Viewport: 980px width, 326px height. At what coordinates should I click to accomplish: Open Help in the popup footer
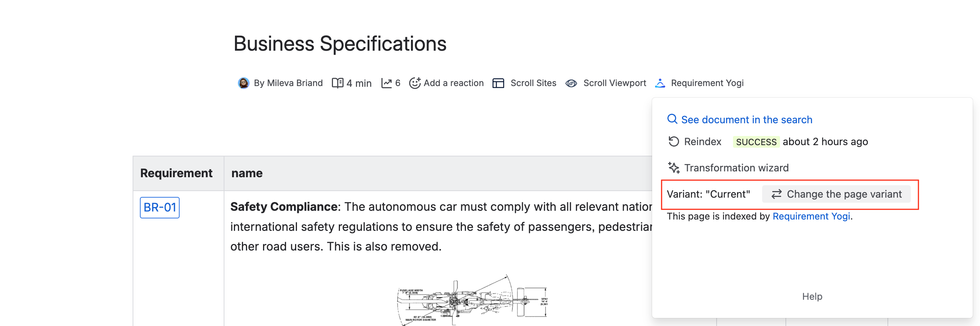click(x=812, y=296)
